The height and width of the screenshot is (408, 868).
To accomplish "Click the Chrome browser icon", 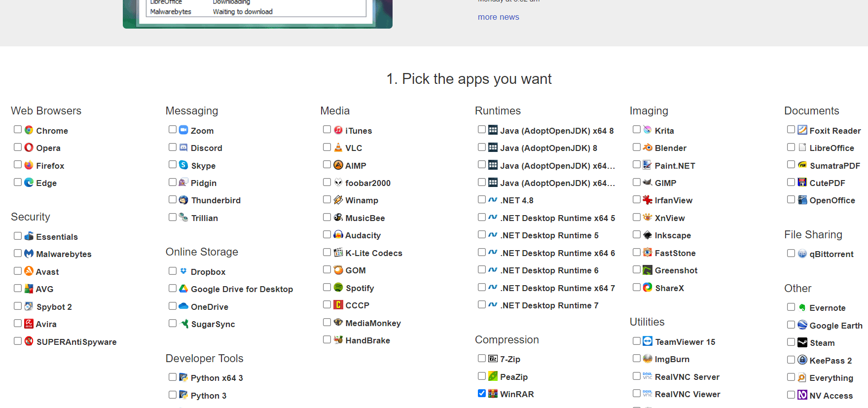I will [x=29, y=130].
